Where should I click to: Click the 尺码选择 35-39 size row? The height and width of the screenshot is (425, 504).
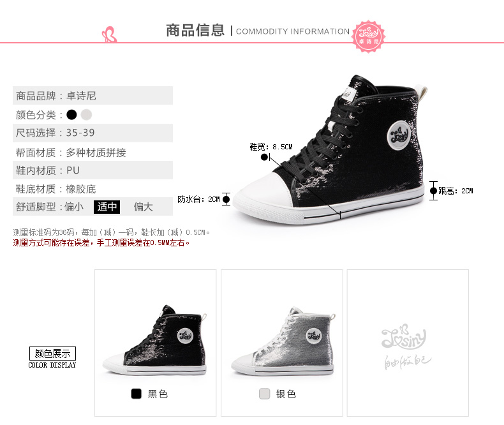(93, 133)
